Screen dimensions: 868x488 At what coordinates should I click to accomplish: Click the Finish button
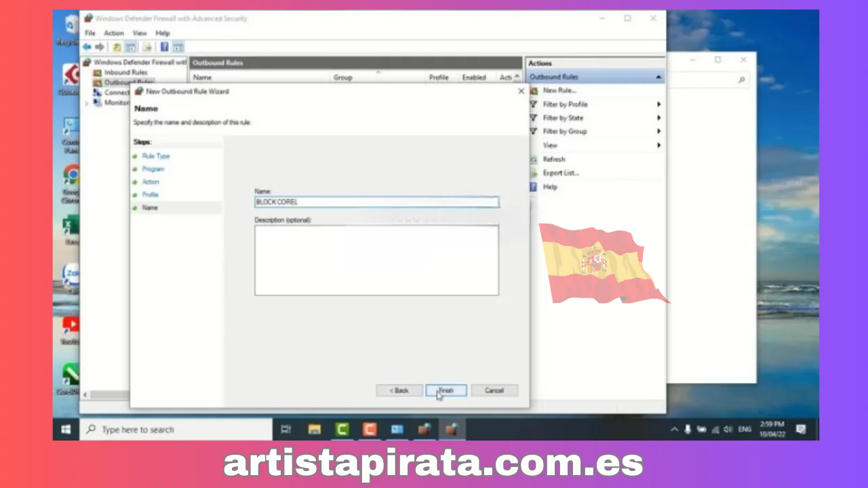[446, 390]
